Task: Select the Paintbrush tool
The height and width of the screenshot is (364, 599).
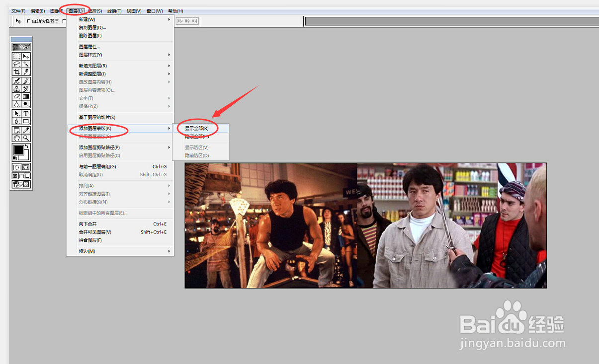Action: pyautogui.click(x=25, y=81)
